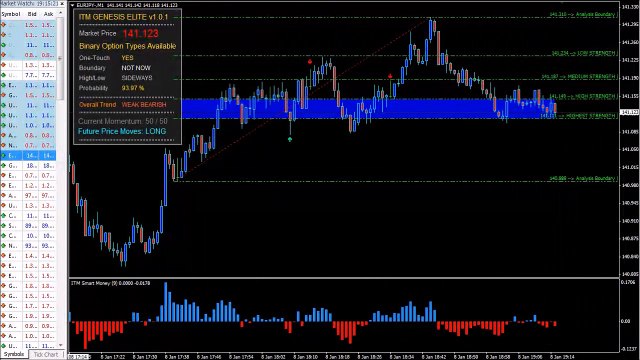Click the upper Analysis Boundary label 141.310

click(583, 14)
